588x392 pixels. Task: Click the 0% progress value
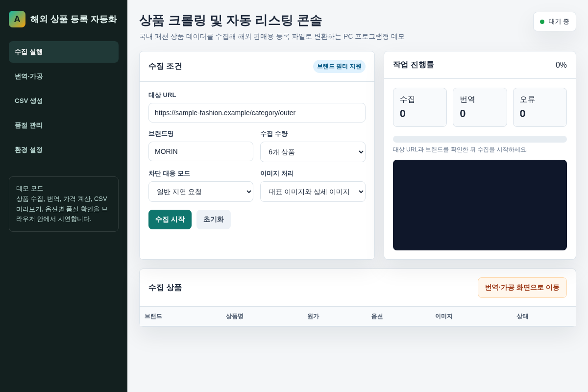click(561, 65)
